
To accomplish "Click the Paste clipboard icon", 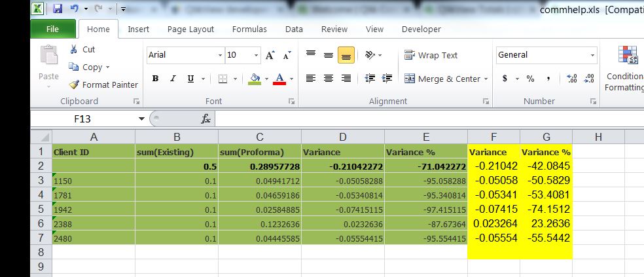I will pyautogui.click(x=49, y=56).
